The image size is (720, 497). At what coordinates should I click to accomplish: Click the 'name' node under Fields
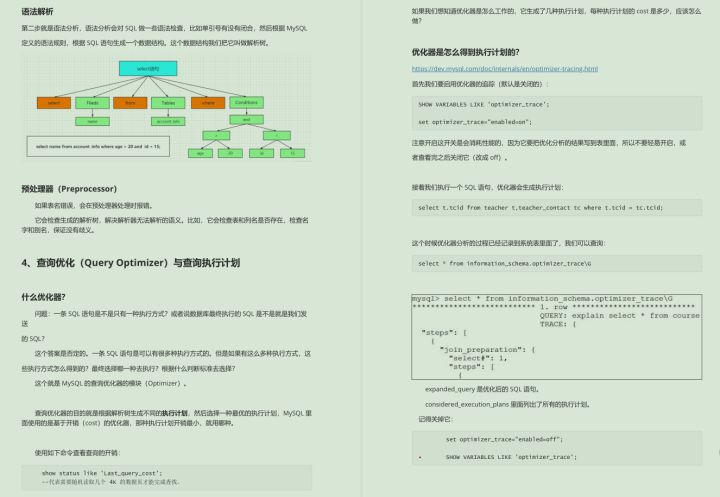pos(92,121)
